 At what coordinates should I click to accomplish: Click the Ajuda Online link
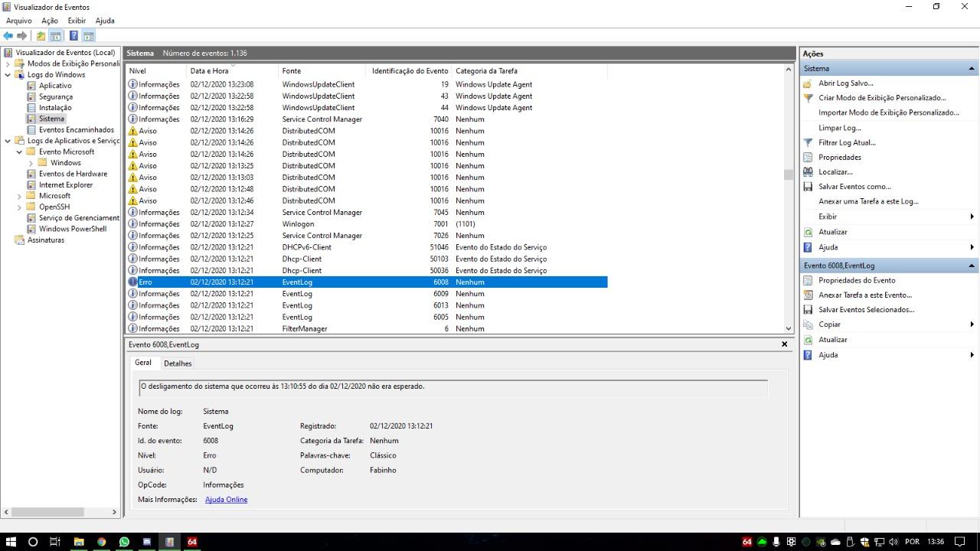point(226,500)
